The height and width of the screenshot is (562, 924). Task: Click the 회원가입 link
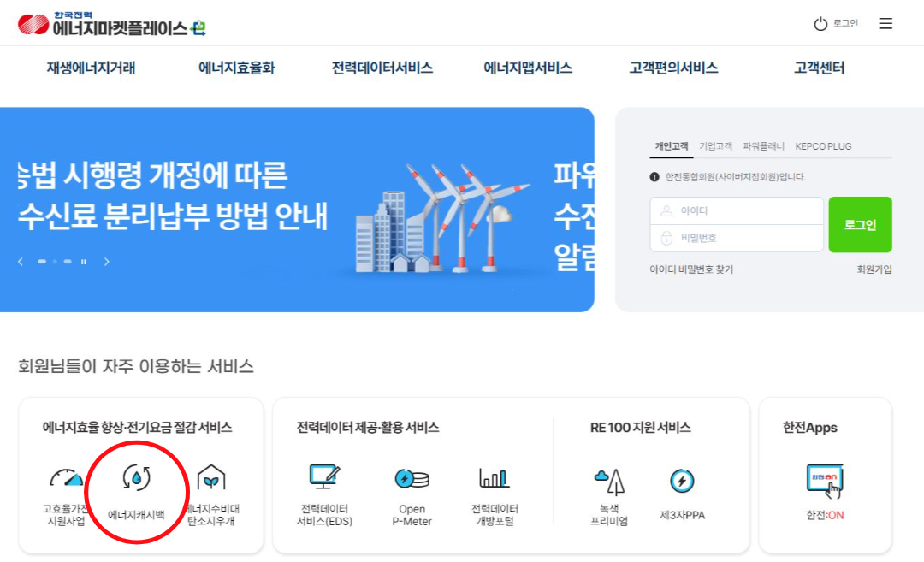tap(874, 270)
